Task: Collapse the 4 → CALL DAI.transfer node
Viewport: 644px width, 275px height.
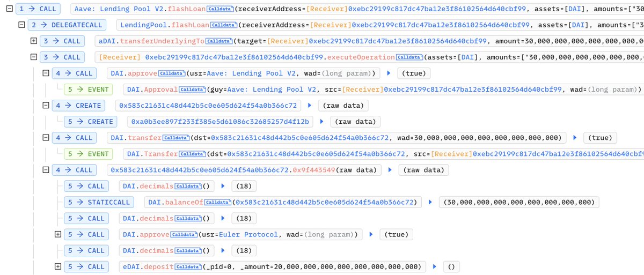Action: coord(46,138)
